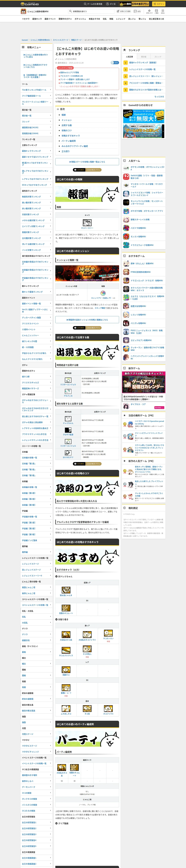Open the Game8ポイント 無限大 banner

144,116
